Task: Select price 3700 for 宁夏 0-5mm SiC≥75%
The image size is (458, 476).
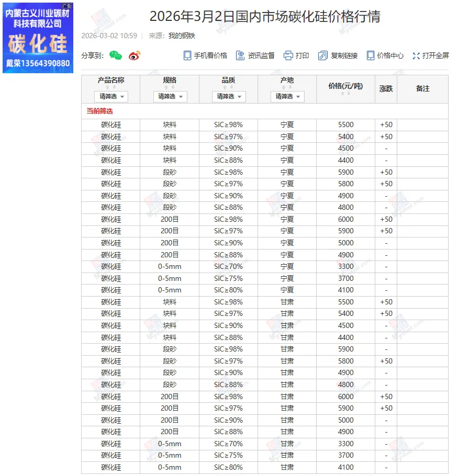Action: coord(345,278)
